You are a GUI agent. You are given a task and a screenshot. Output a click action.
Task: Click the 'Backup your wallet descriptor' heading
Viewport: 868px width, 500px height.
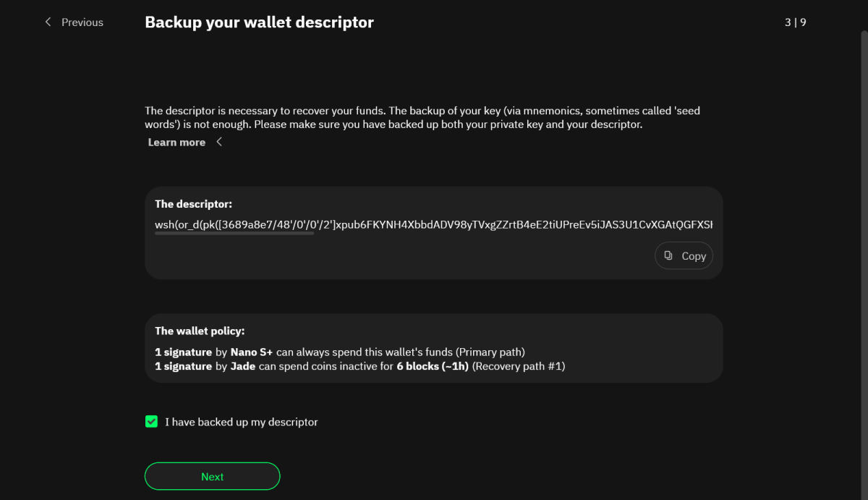pyautogui.click(x=259, y=22)
